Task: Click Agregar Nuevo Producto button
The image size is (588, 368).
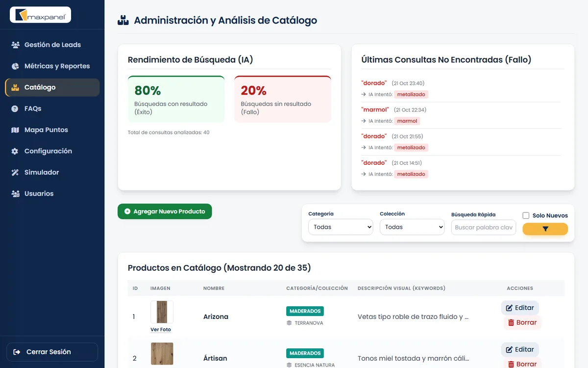Action: (x=165, y=211)
